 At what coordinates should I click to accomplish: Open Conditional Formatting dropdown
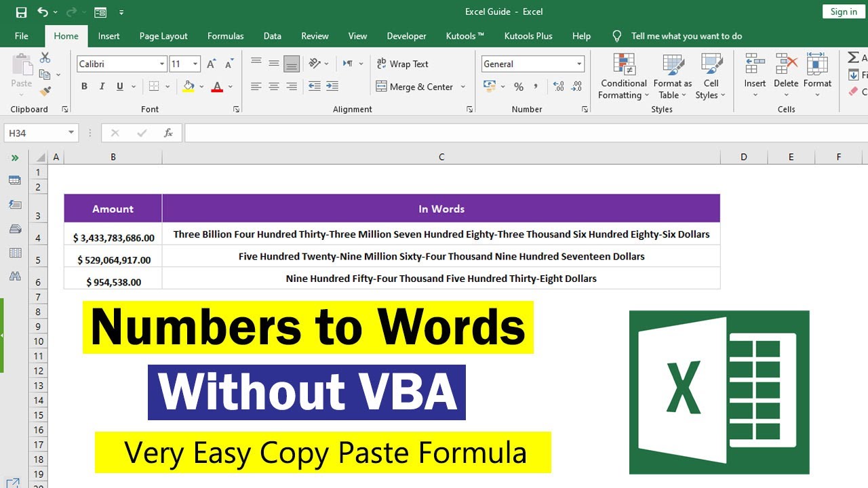point(623,76)
